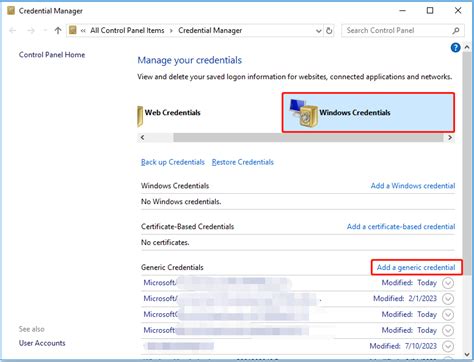This screenshot has height=362, width=474.
Task: Click the 'No Windows credentials.' text
Action: pyautogui.click(x=181, y=202)
